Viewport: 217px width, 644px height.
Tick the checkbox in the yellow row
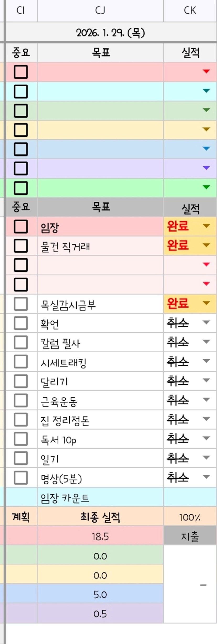21,130
